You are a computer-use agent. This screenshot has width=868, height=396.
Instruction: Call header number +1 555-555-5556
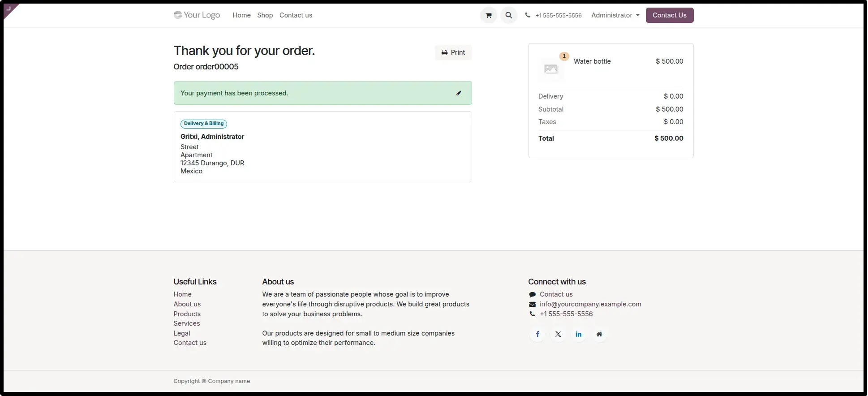pyautogui.click(x=559, y=15)
